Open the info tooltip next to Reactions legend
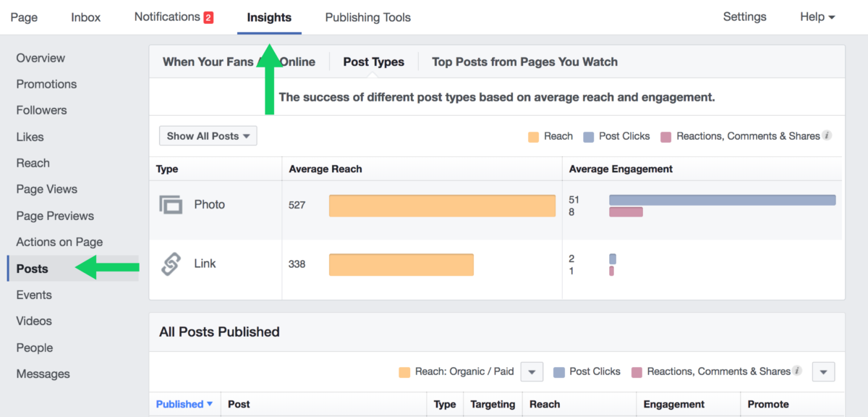 (827, 135)
